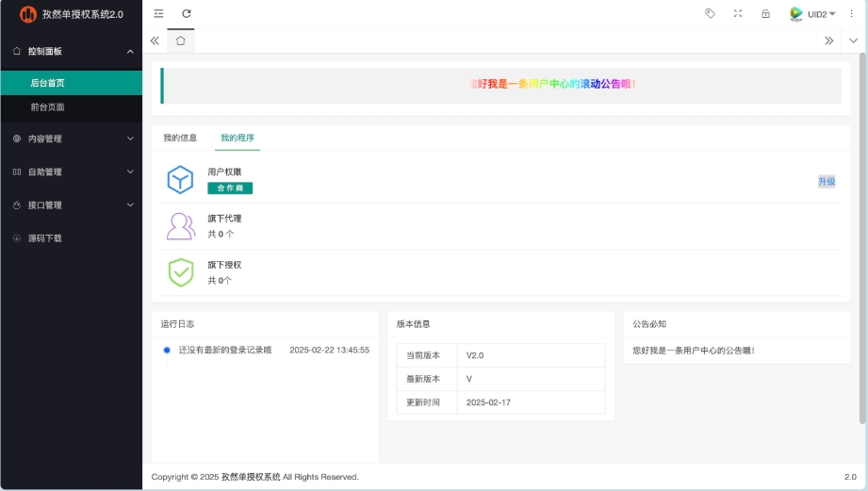Collapse the sidebar with the menu fold icon

point(158,13)
